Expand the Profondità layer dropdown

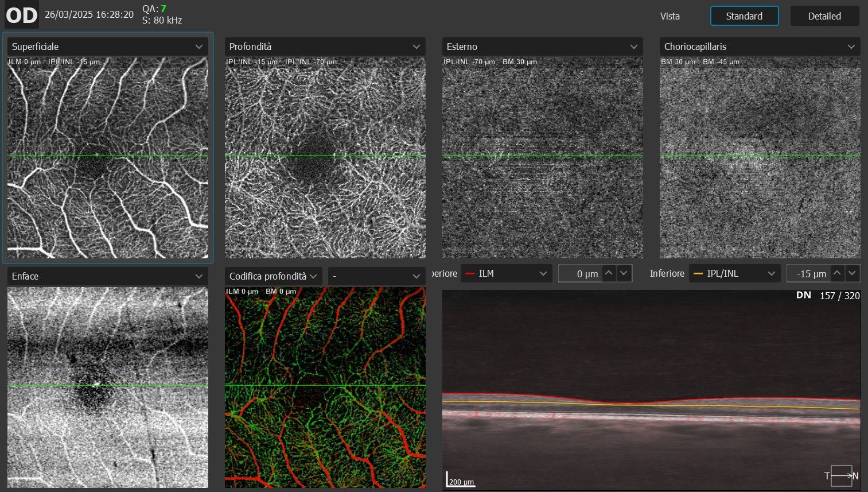click(325, 47)
